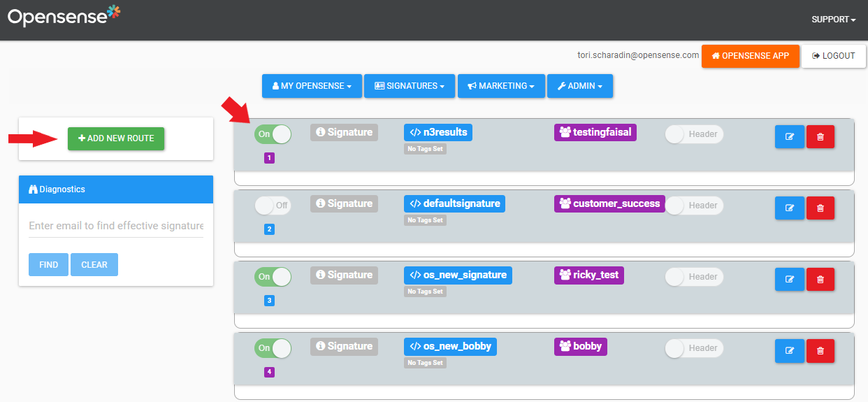The height and width of the screenshot is (402, 868).
Task: Edit the defaultsignature route
Action: pos(790,208)
